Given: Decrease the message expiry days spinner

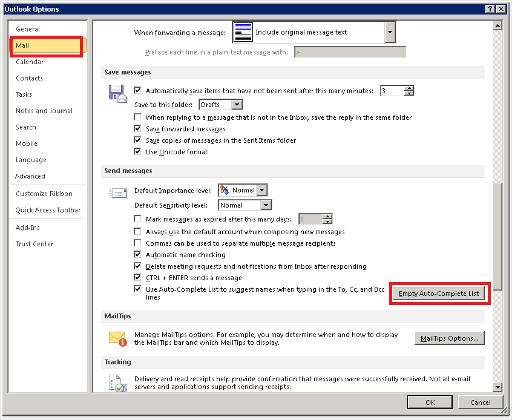Looking at the screenshot, I should click(327, 221).
